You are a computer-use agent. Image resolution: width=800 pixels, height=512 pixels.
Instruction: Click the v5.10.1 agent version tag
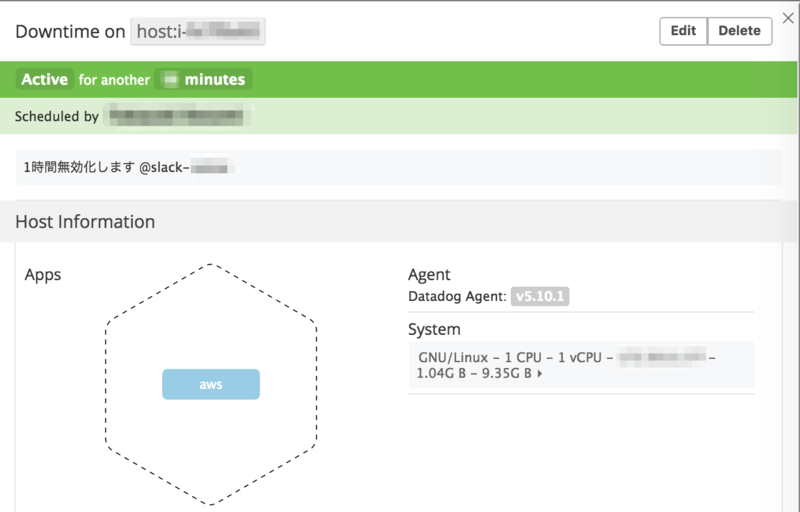(540, 296)
